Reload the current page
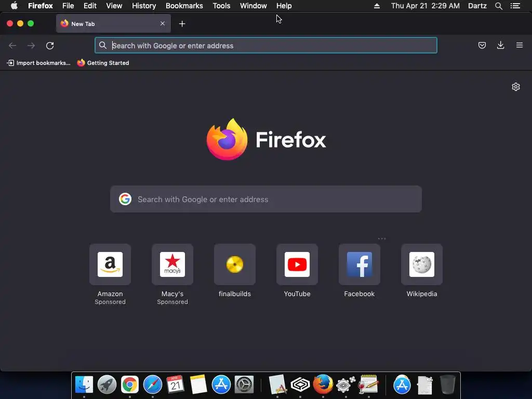 [x=50, y=46]
